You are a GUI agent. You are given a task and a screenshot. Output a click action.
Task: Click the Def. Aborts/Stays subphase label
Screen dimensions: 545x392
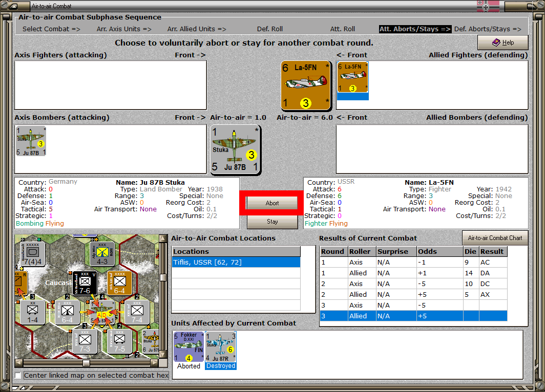[488, 29]
